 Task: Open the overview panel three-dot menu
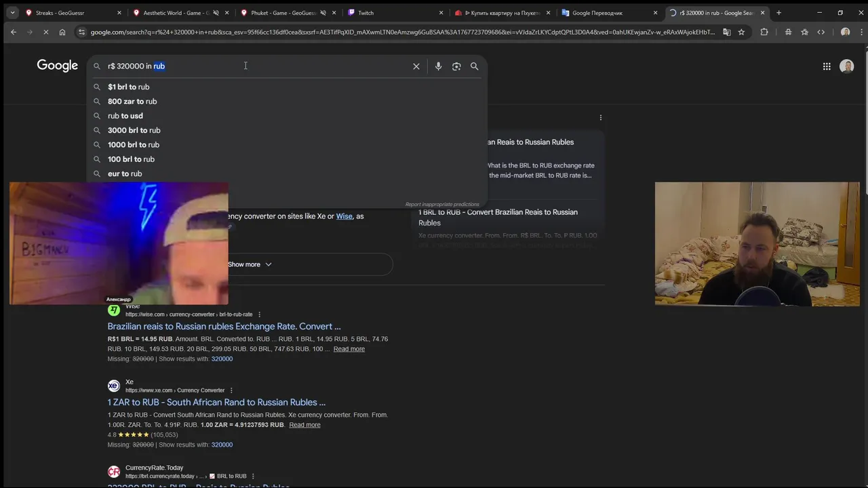pos(600,117)
